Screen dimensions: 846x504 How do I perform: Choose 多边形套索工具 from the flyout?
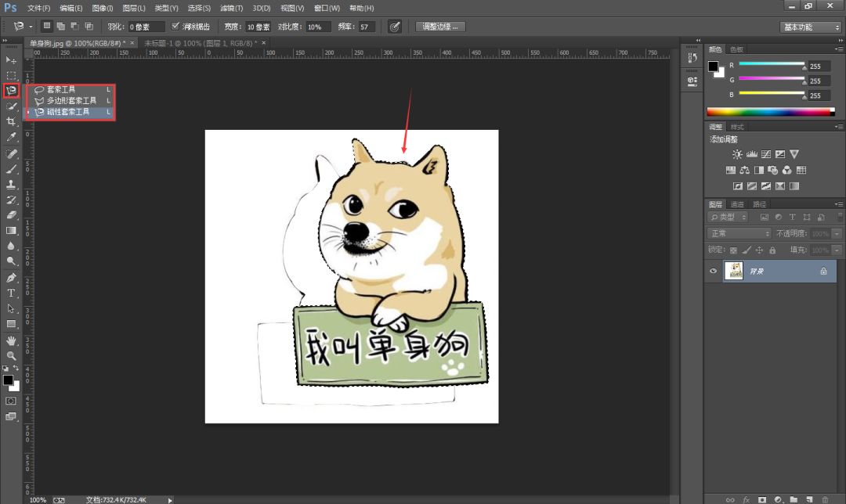(x=70, y=101)
